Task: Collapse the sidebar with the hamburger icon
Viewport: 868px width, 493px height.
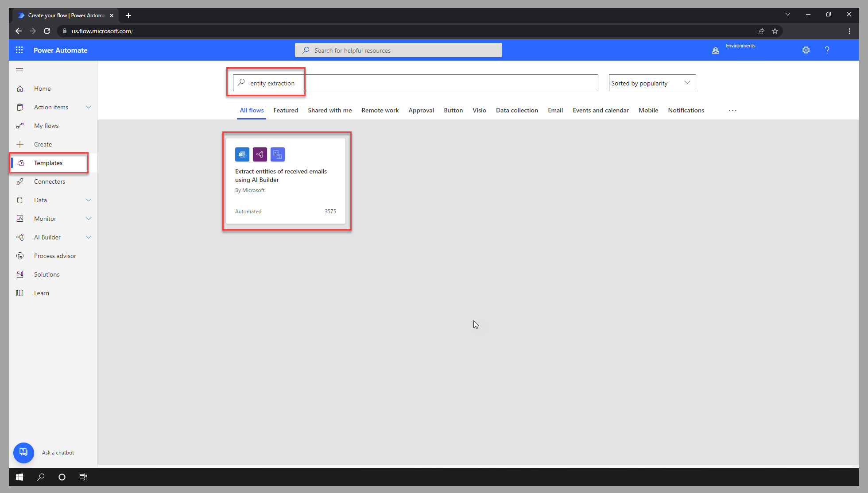Action: pos(19,70)
